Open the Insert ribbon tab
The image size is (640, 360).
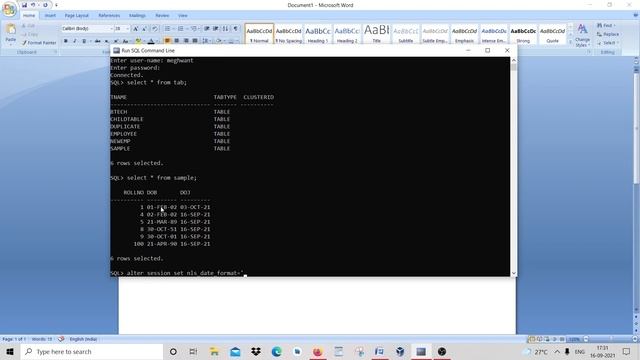tap(50, 16)
